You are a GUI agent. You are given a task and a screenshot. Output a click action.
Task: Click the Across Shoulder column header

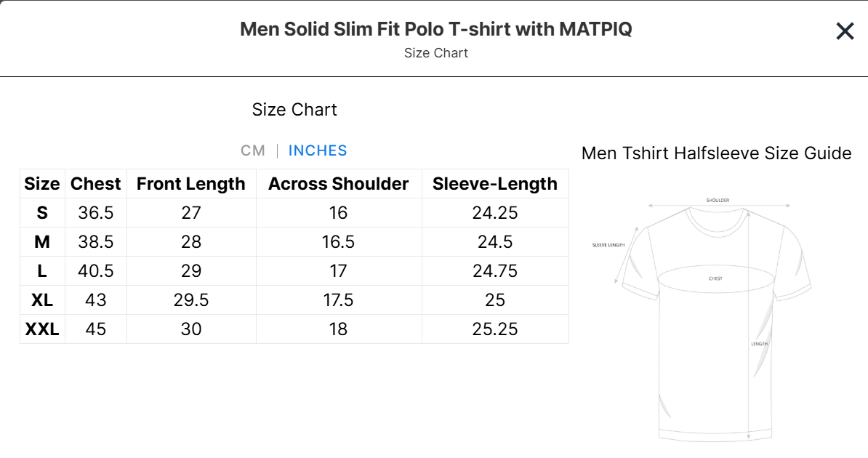338,184
